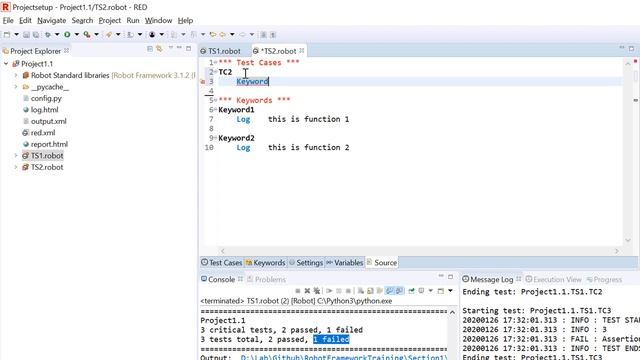Image resolution: width=640 pixels, height=360 pixels.
Task: Open the Problems view tab
Action: (x=267, y=280)
